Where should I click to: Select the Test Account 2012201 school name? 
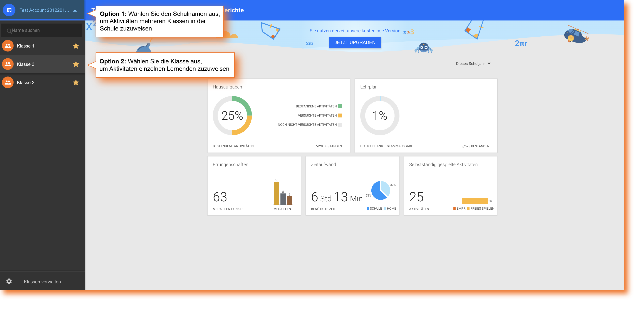point(45,10)
